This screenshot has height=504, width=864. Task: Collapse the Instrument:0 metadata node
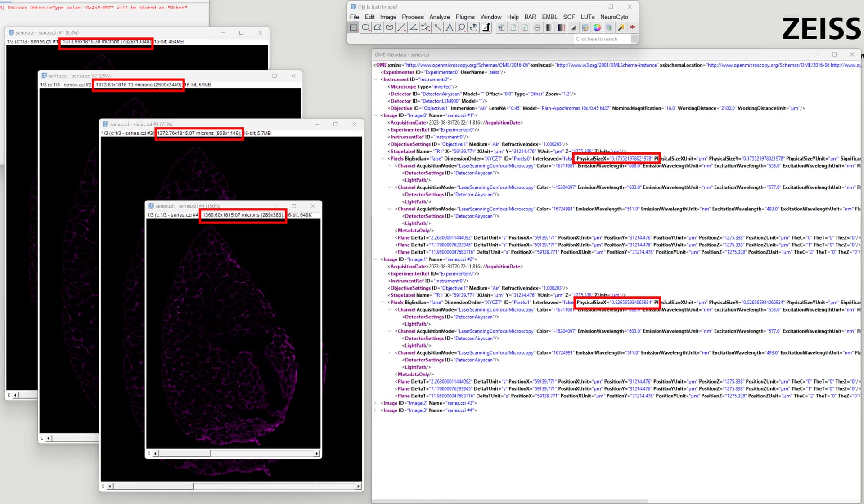coord(376,79)
